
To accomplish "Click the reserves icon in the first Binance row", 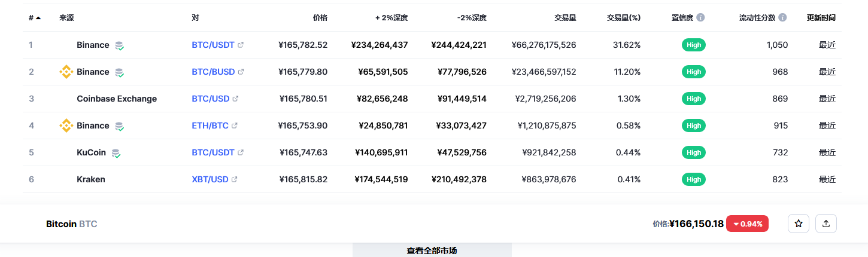I will coord(120,45).
